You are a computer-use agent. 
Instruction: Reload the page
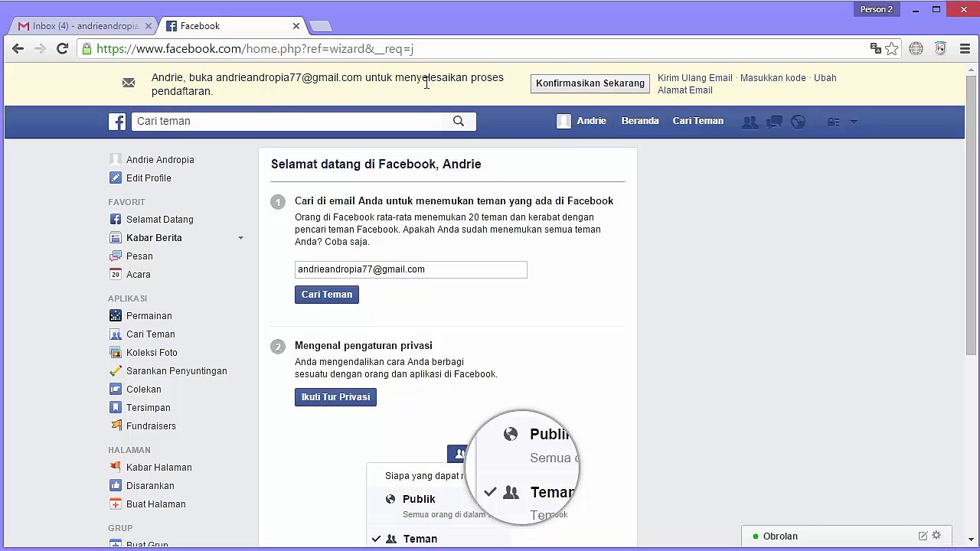point(63,49)
